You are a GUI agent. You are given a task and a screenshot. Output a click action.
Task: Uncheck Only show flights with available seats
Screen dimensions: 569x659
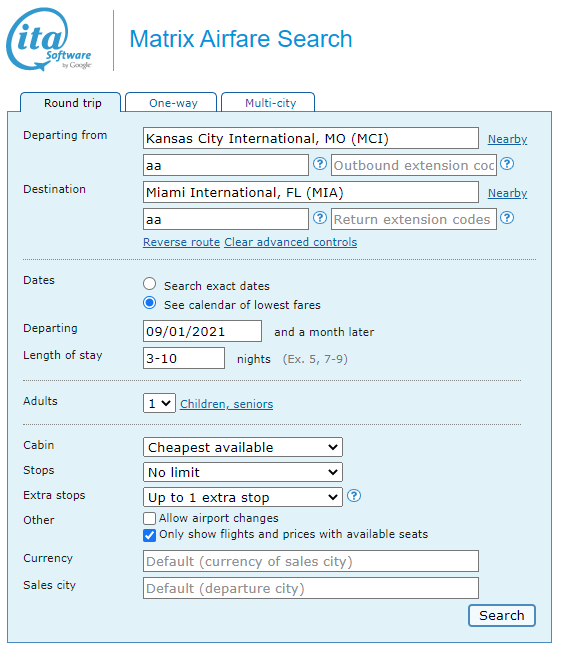[149, 535]
